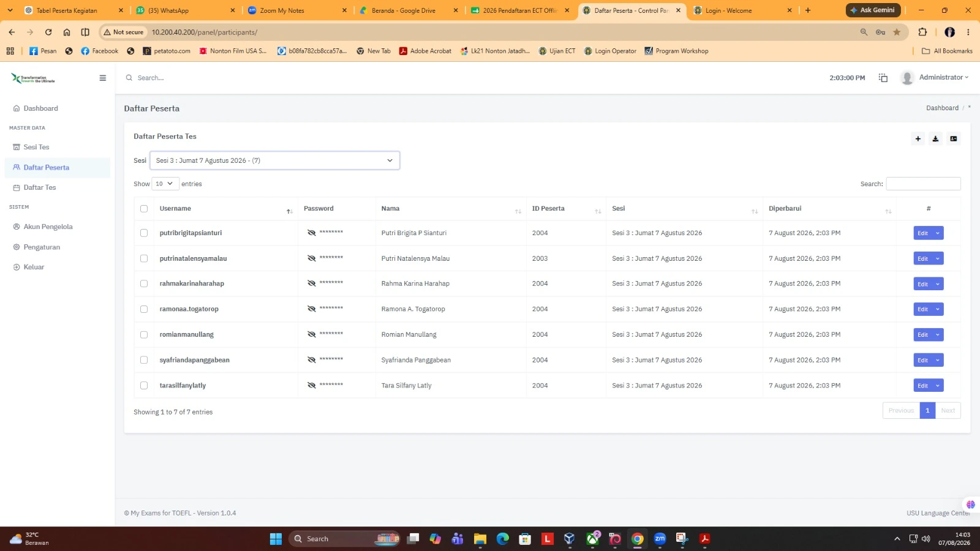
Task: Click Keluar to log out
Action: (33, 267)
